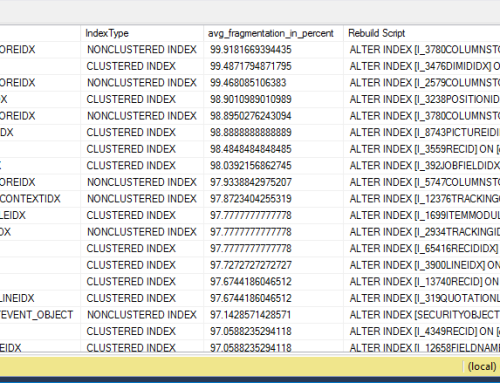Click rebuild script for I_8743PICTUREIDI
Viewport: 500px width, 383px height.
point(422,133)
